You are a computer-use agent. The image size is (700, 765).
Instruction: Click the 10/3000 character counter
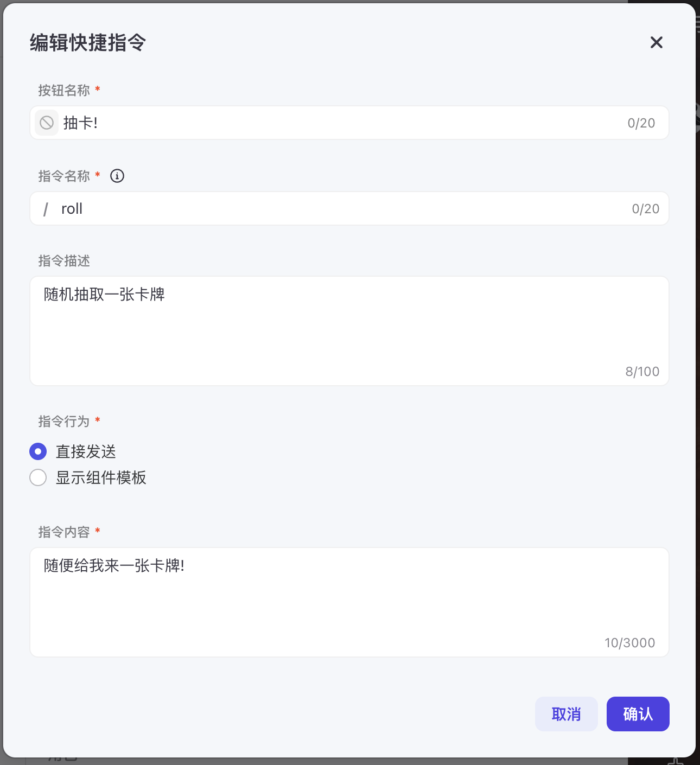630,643
